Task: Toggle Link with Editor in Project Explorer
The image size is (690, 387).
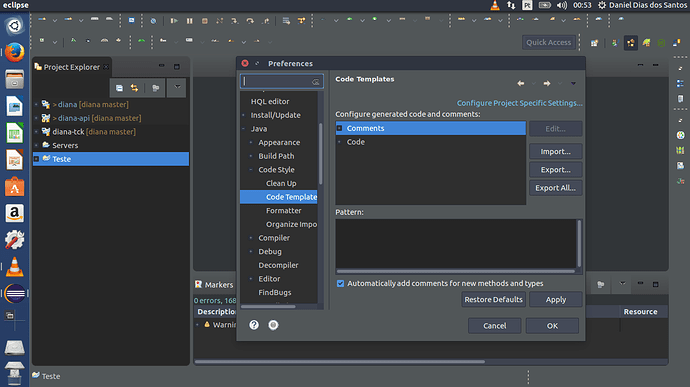Action: [134, 88]
